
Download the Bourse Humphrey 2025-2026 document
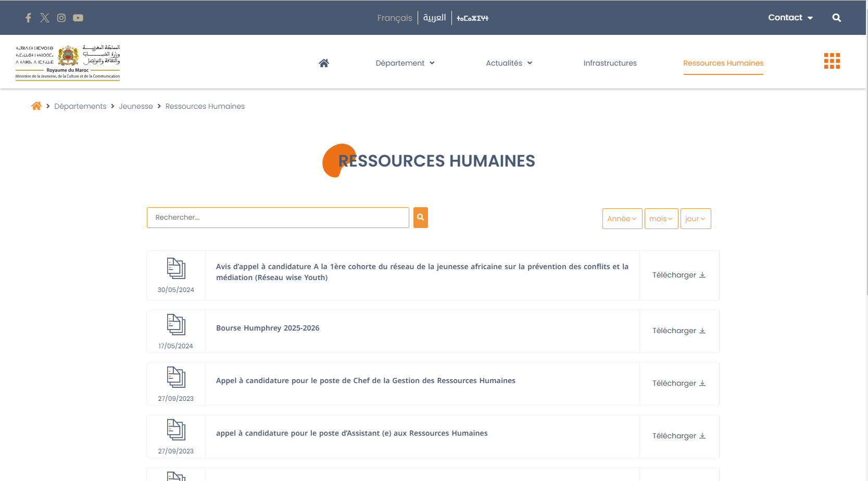point(678,331)
